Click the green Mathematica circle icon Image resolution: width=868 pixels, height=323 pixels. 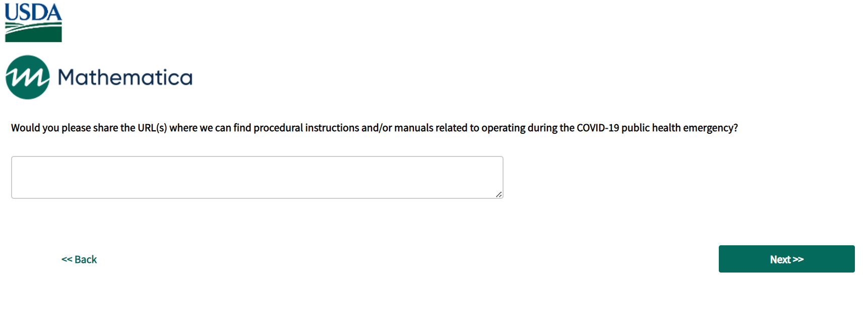(28, 77)
